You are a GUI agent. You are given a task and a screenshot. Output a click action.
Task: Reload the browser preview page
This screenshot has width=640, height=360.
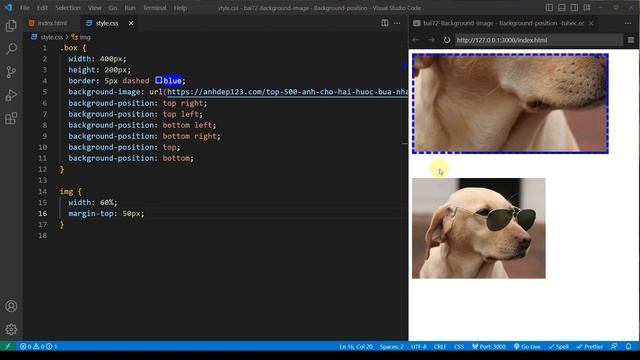[x=447, y=40]
